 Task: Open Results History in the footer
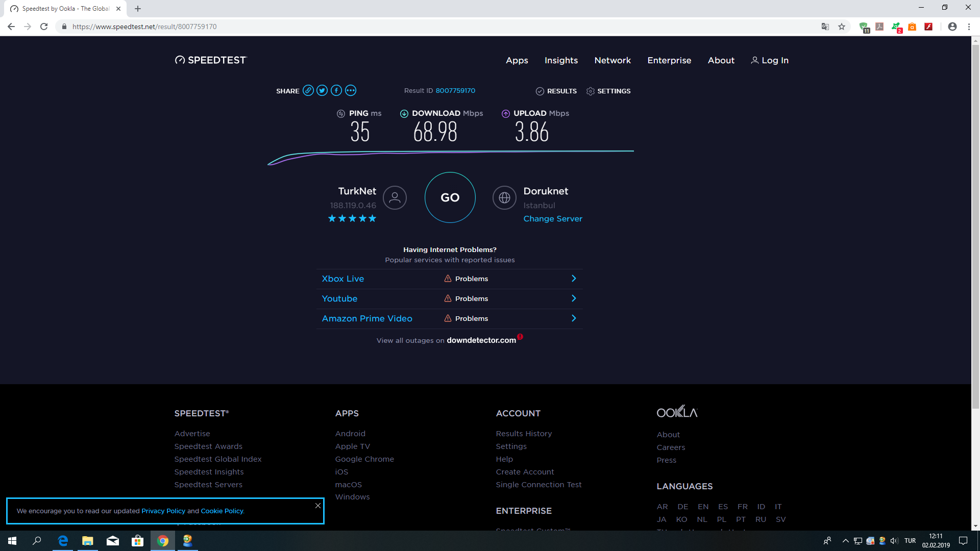[524, 434]
